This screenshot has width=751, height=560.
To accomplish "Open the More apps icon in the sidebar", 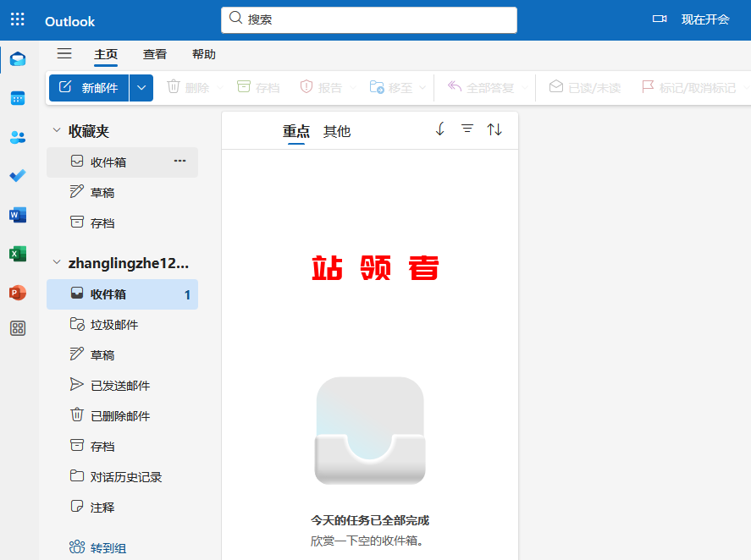I will 18,329.
